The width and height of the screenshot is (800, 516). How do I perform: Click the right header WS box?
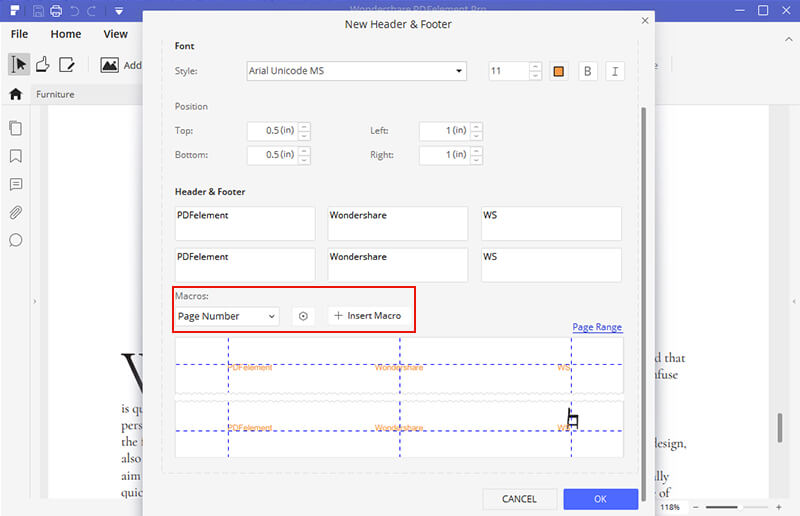(x=551, y=224)
